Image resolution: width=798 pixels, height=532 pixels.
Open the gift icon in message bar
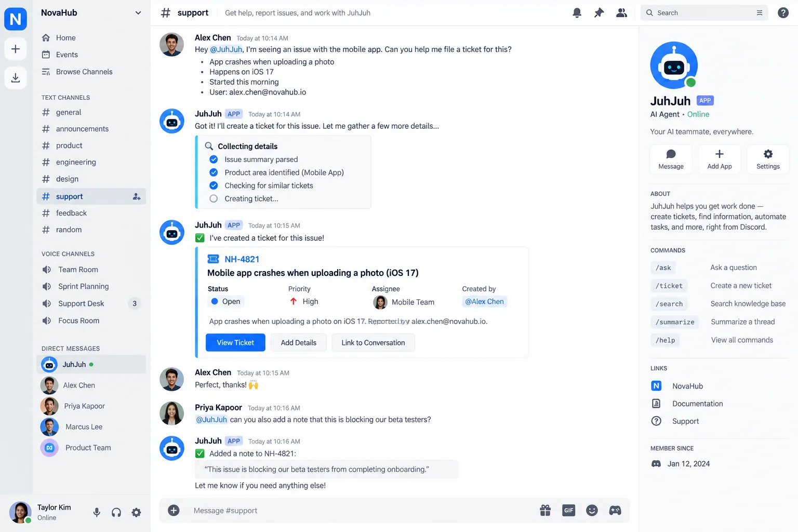pos(545,511)
